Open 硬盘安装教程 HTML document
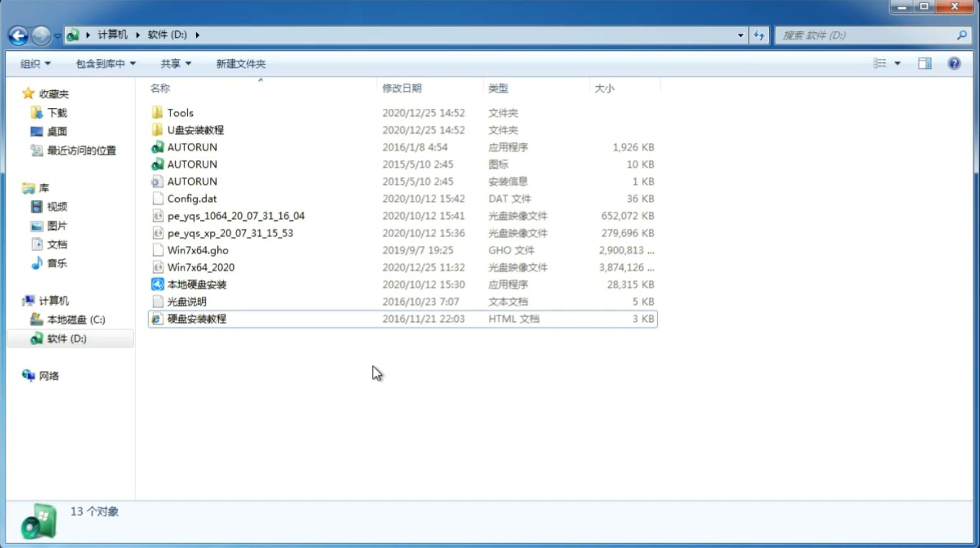Image resolution: width=980 pixels, height=548 pixels. click(x=196, y=318)
